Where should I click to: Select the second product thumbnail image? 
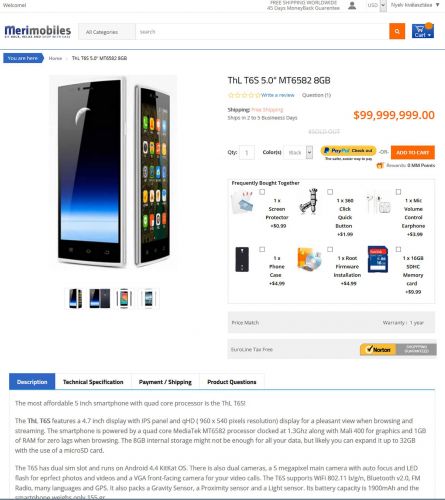[x=99, y=298]
